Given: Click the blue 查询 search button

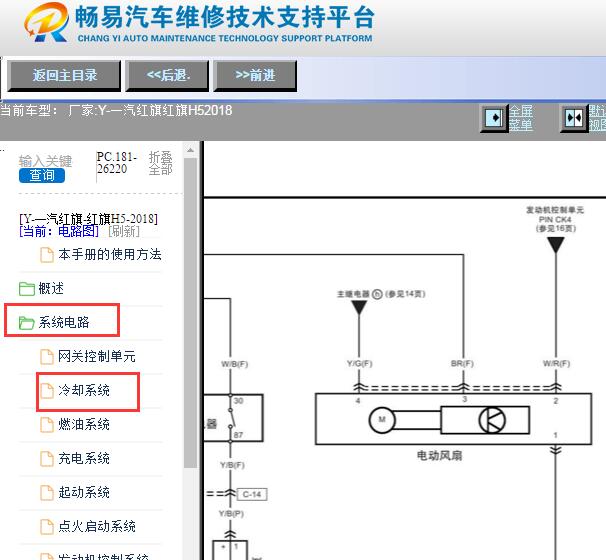Looking at the screenshot, I should click(42, 175).
